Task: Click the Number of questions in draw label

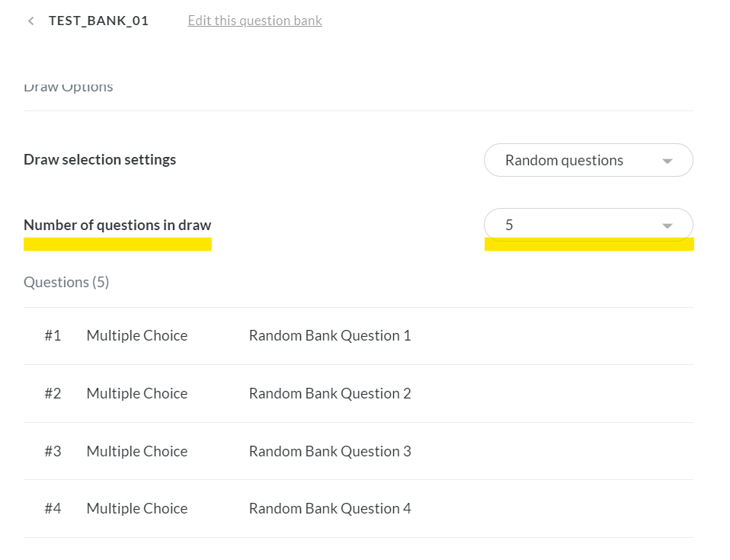Action: click(117, 225)
